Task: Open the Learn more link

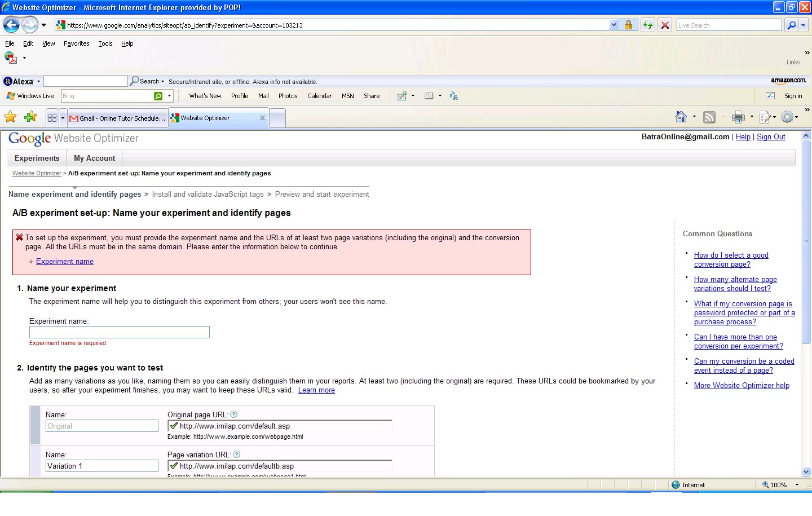Action: pyautogui.click(x=316, y=390)
